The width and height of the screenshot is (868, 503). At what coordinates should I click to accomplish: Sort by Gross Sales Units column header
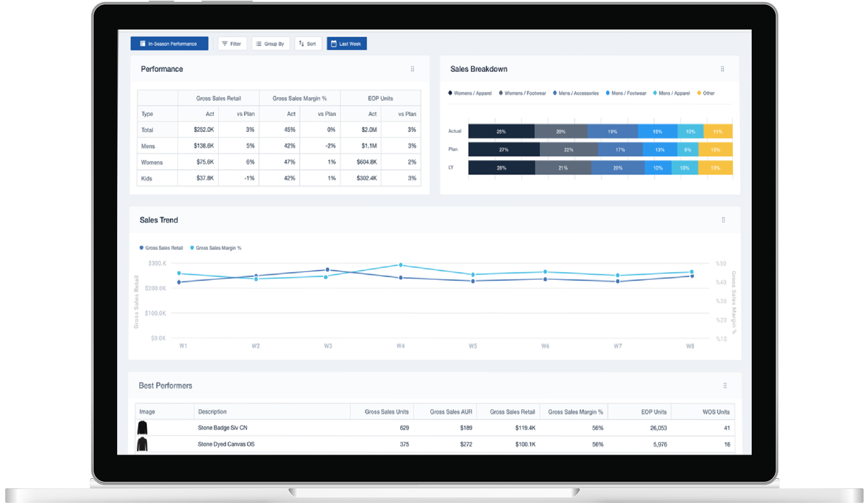[386, 411]
